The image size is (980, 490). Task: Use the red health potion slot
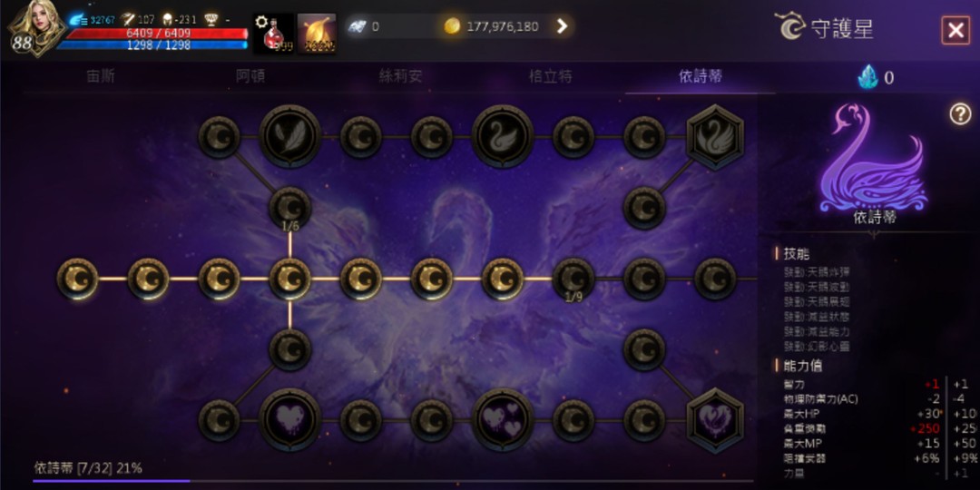pos(274,34)
